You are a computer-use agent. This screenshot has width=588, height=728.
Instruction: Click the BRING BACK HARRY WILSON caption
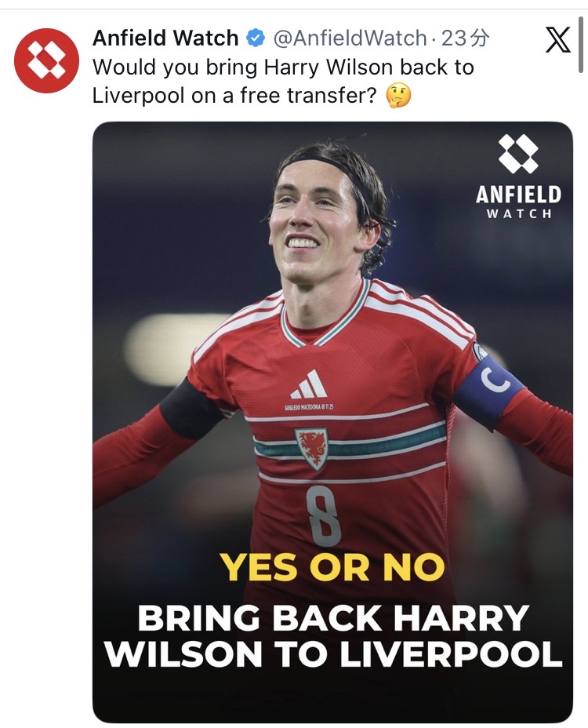coord(333,636)
